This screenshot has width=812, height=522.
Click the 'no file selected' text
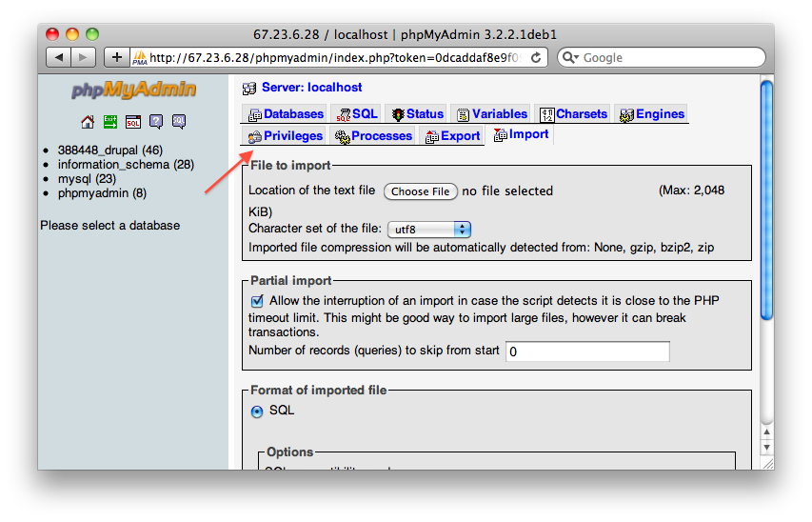pyautogui.click(x=507, y=191)
